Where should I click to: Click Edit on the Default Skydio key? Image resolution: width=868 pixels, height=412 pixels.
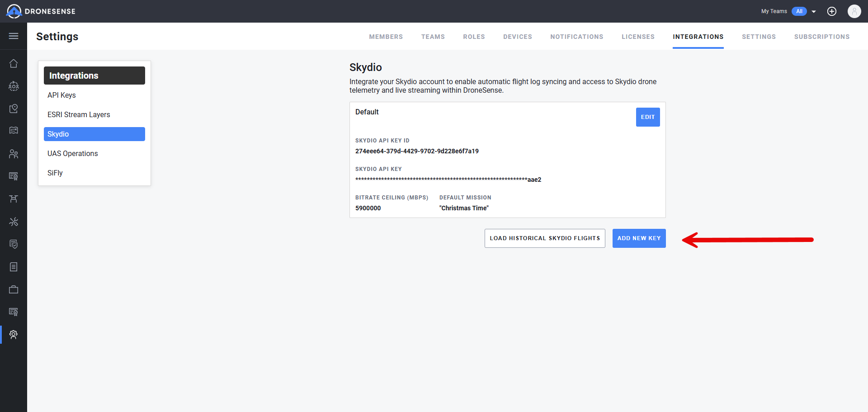click(648, 117)
